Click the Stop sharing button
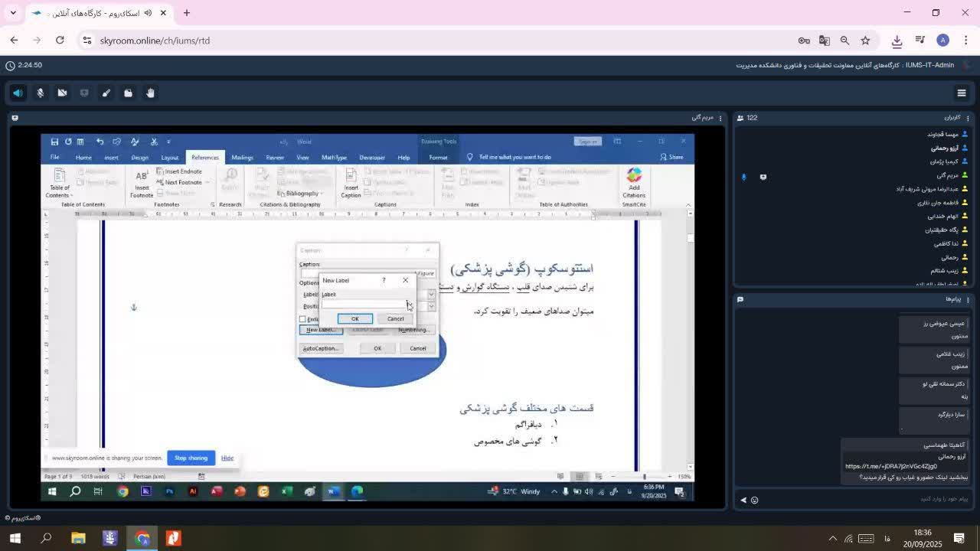 [191, 458]
